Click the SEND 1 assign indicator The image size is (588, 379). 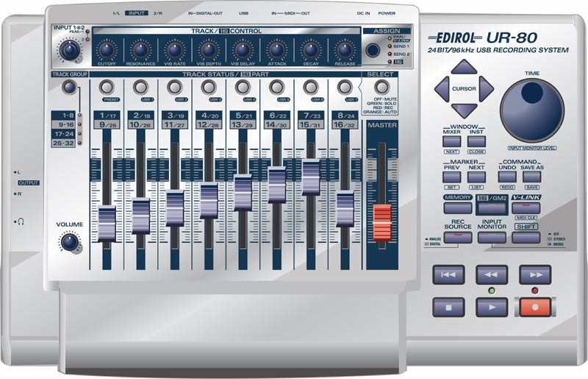coord(390,46)
